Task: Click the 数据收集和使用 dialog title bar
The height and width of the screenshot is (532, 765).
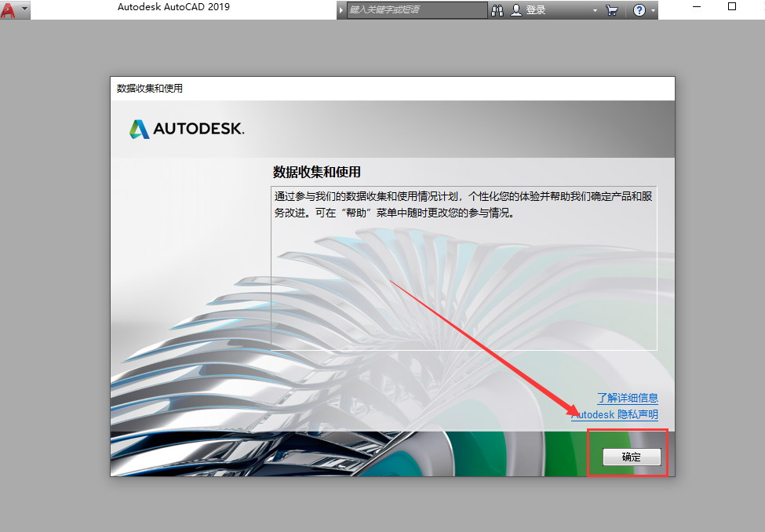Action: tap(392, 88)
